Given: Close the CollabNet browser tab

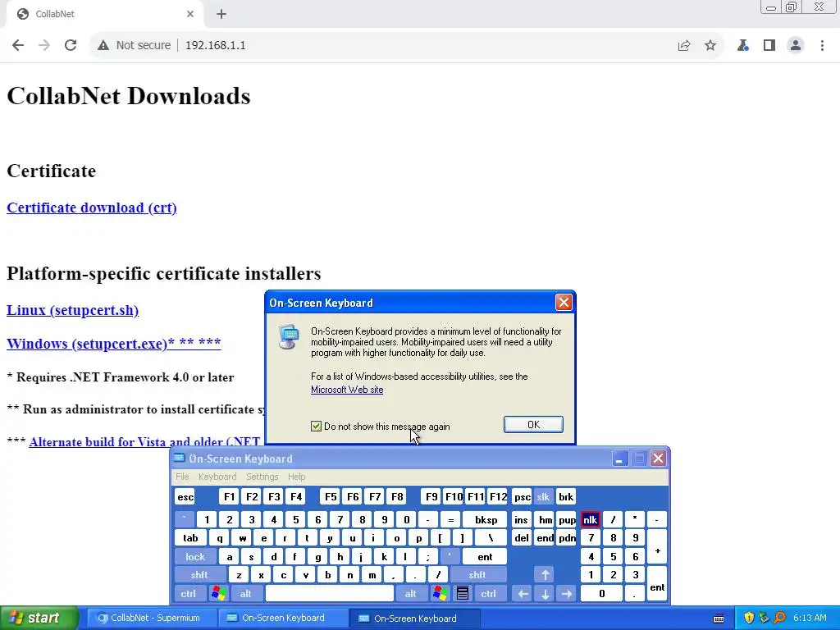Looking at the screenshot, I should [x=190, y=14].
